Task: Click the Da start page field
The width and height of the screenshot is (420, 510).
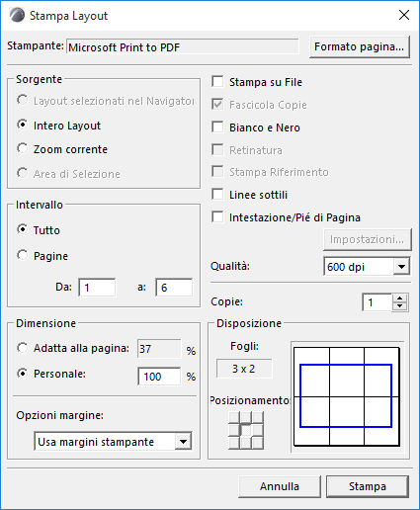Action: (x=97, y=288)
